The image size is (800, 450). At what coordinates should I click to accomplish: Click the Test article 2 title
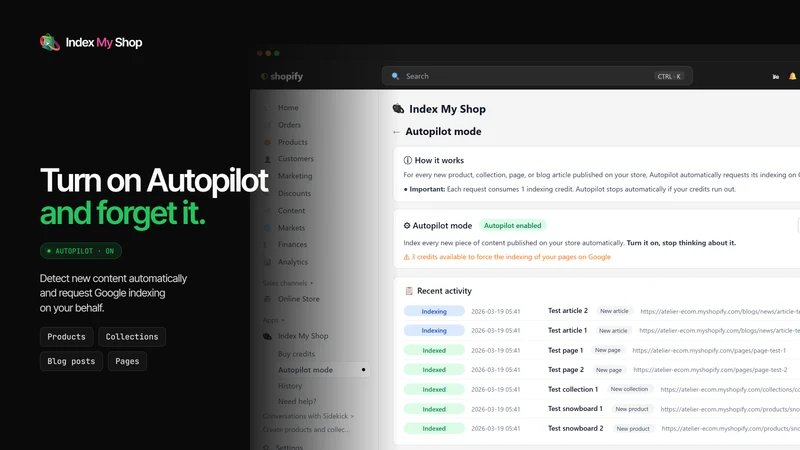point(567,311)
